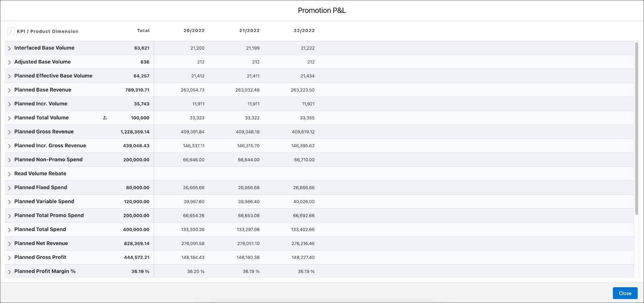Select the Planned Total Volume label

click(x=41, y=118)
